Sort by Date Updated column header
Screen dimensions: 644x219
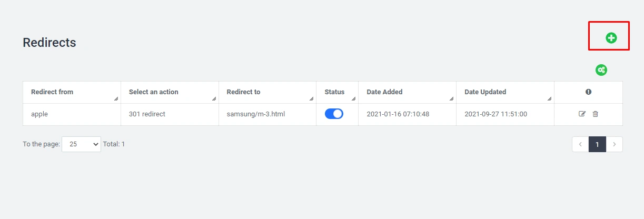[485, 92]
